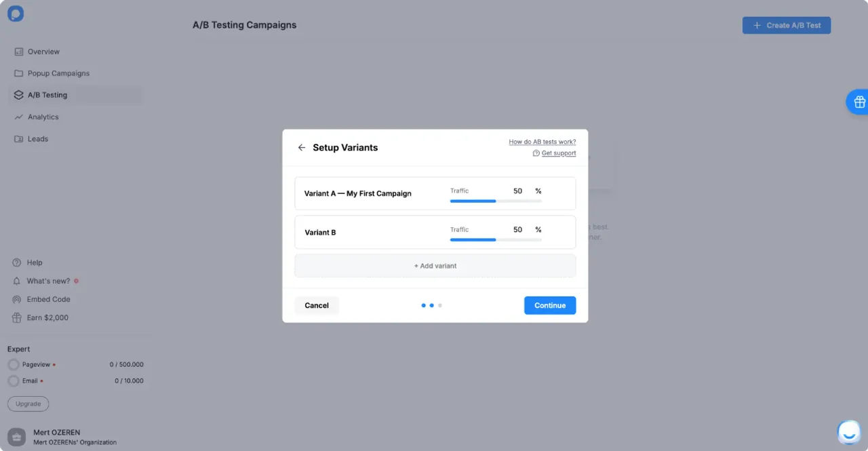Click the Earn $2,000 gift icon
This screenshot has width=868, height=451.
tap(17, 317)
